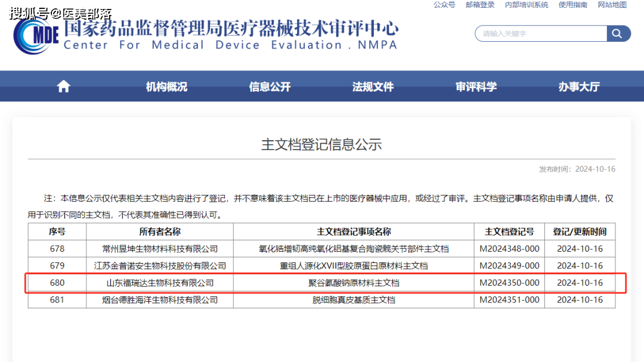644x362 pixels.
Task: Click registration number M2024350-000
Action: 509,283
